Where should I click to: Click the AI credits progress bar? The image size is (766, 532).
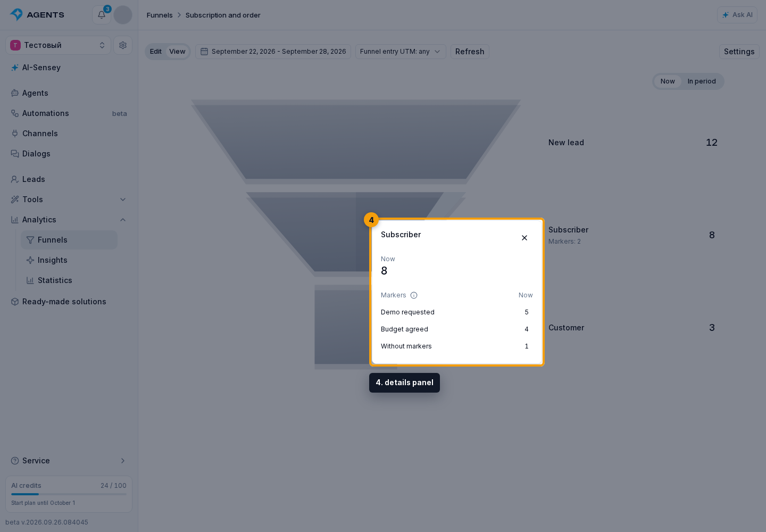point(69,494)
